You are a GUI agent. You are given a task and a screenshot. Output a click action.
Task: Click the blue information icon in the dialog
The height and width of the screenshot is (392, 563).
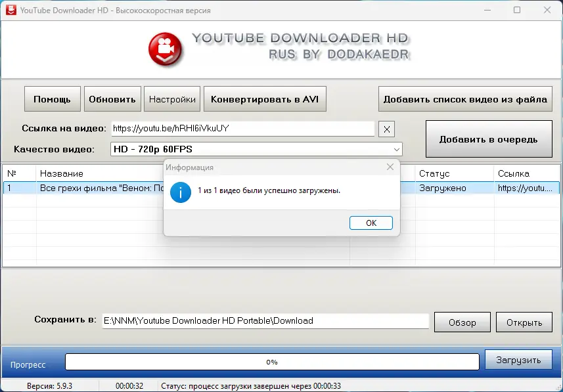point(180,192)
